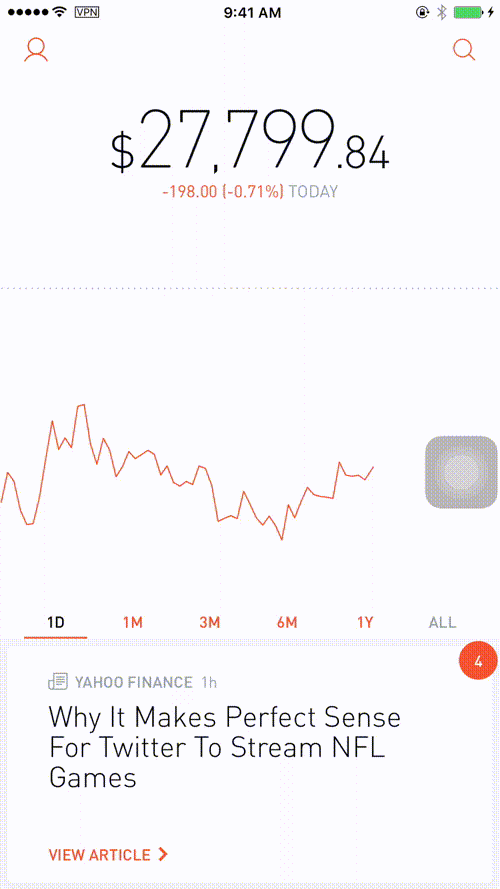
Task: Select the ALL chart range
Action: (442, 623)
